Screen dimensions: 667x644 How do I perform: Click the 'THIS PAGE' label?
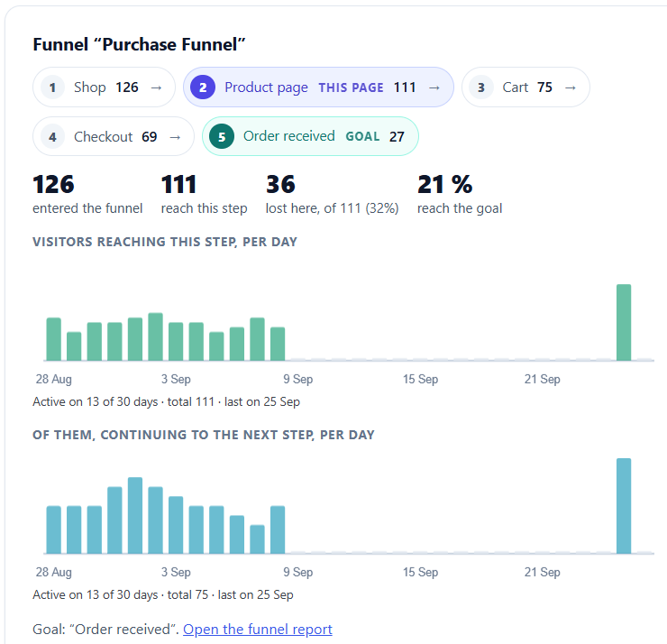click(x=351, y=87)
